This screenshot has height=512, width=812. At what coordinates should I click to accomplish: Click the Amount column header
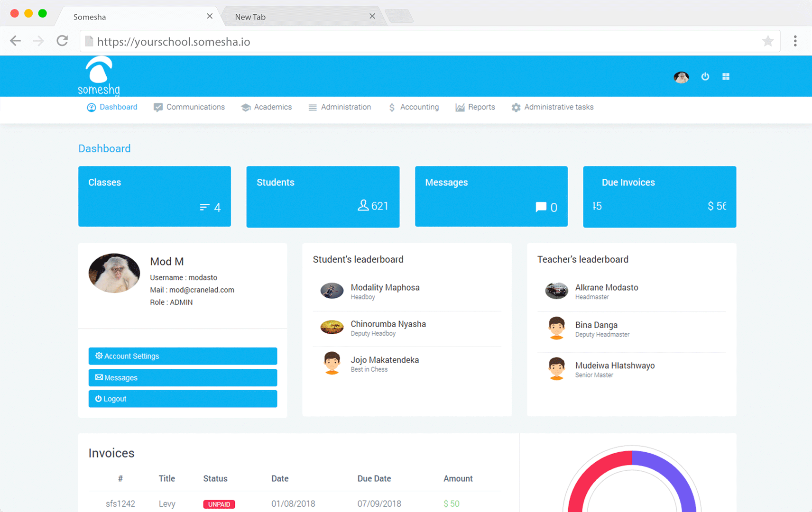(x=458, y=478)
